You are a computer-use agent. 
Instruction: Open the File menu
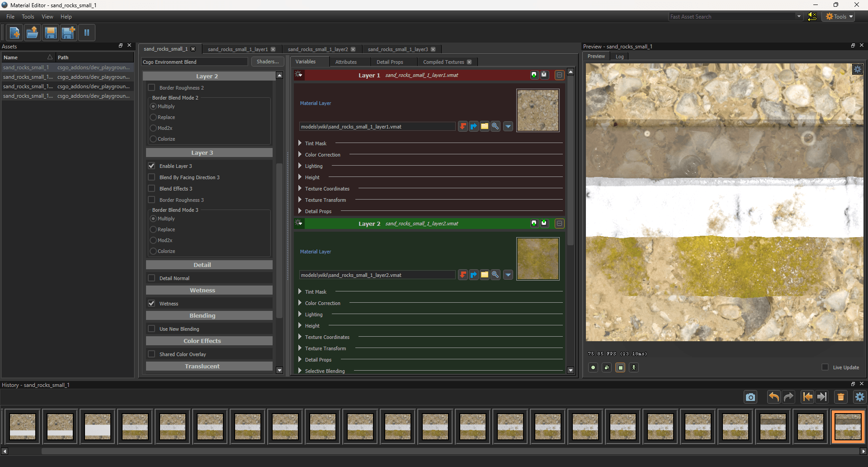tap(10, 16)
